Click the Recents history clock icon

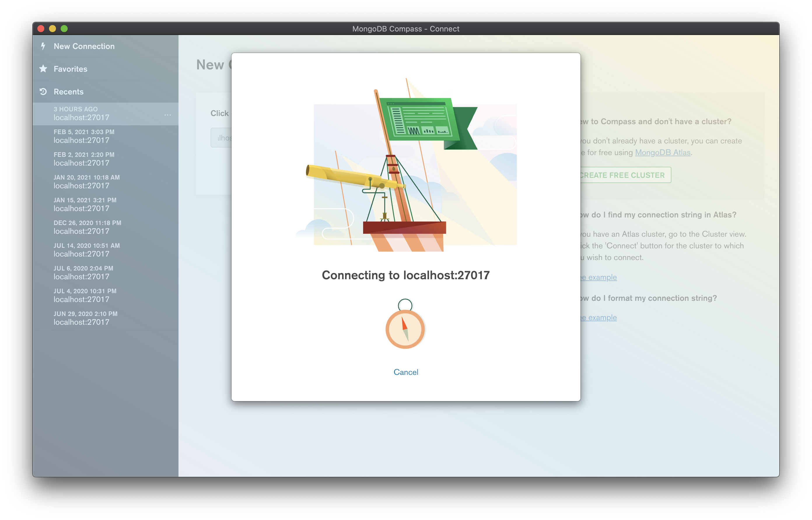(43, 92)
